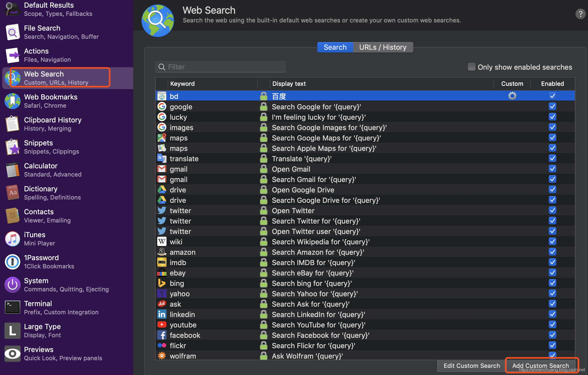Switch to the Search tab
This screenshot has height=375, width=588.
coord(335,47)
